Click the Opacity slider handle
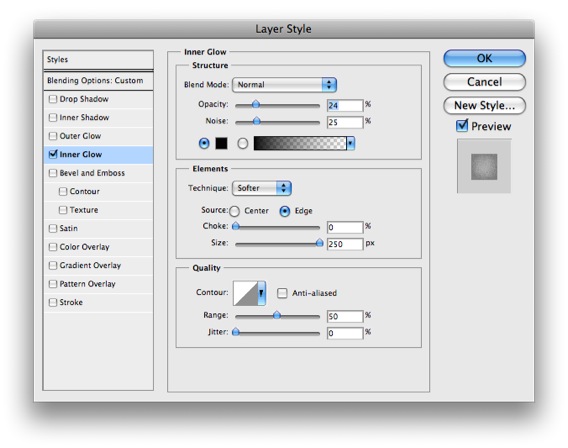Screen dimensions: 568x448 click(256, 105)
